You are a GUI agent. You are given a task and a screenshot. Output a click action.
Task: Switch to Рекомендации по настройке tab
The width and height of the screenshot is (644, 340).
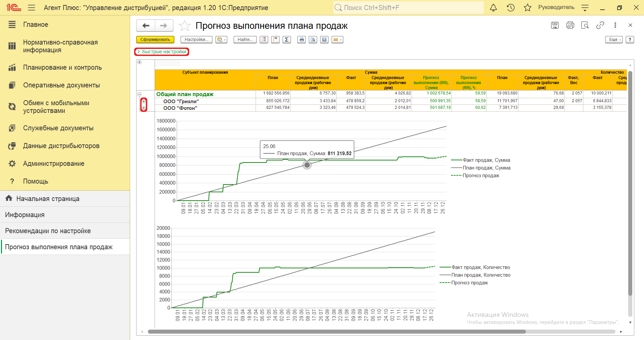pos(65,231)
